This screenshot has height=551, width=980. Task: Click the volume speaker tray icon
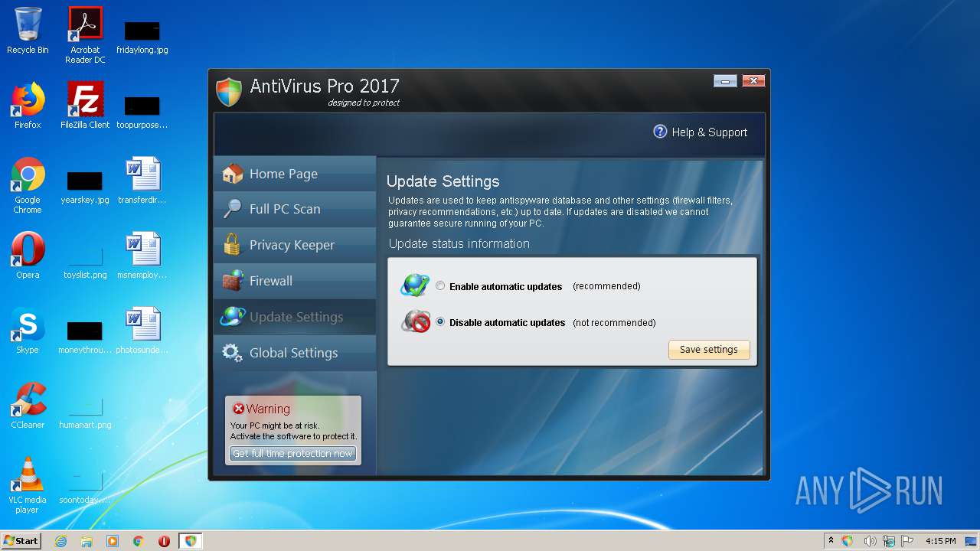click(870, 541)
